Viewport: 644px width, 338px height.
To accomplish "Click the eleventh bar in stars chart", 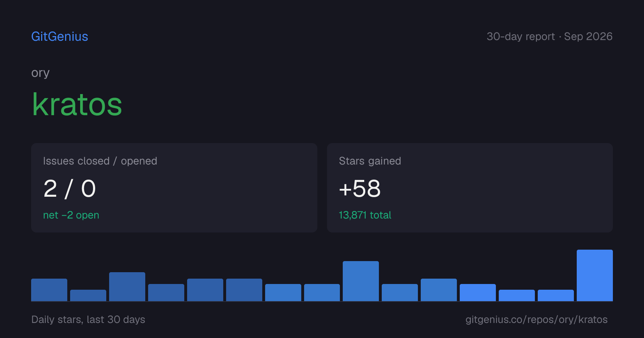I will pyautogui.click(x=439, y=290).
